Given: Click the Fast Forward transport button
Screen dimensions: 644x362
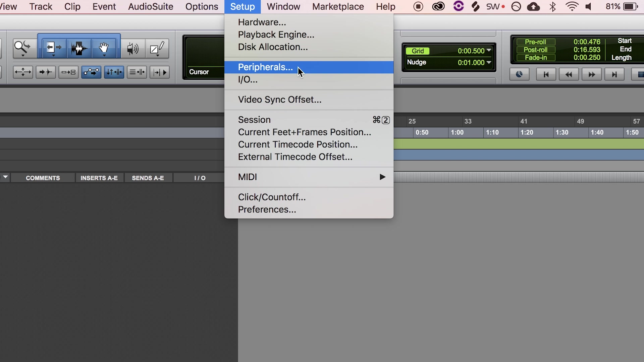Looking at the screenshot, I should pos(591,74).
